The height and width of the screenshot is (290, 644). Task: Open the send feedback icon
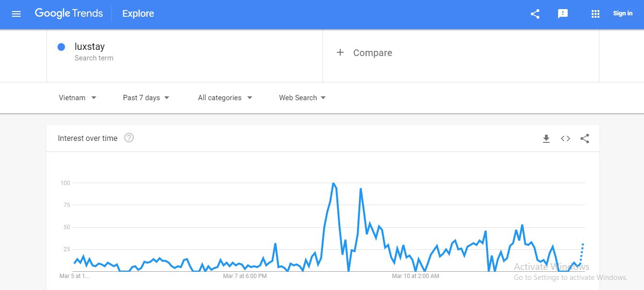coord(563,14)
